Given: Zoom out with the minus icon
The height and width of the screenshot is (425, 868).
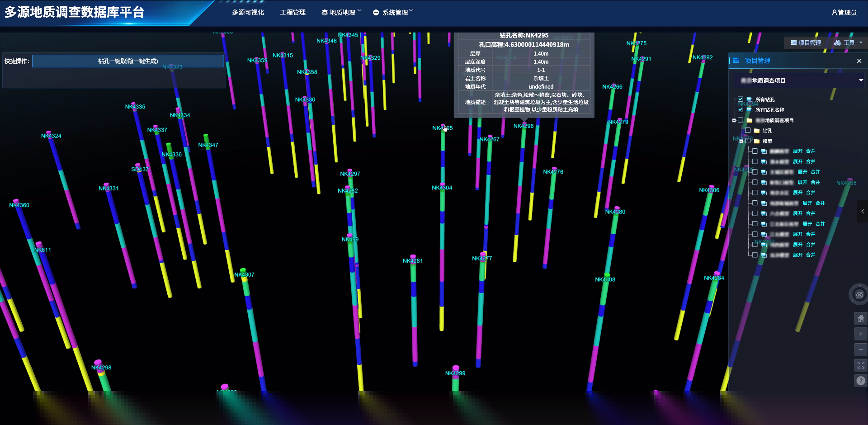Looking at the screenshot, I should pos(861,349).
